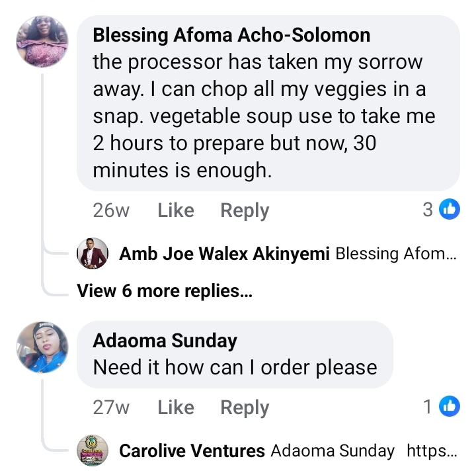Like Blessing's food processor comment
Screen dimensions: 476x473
(x=175, y=210)
